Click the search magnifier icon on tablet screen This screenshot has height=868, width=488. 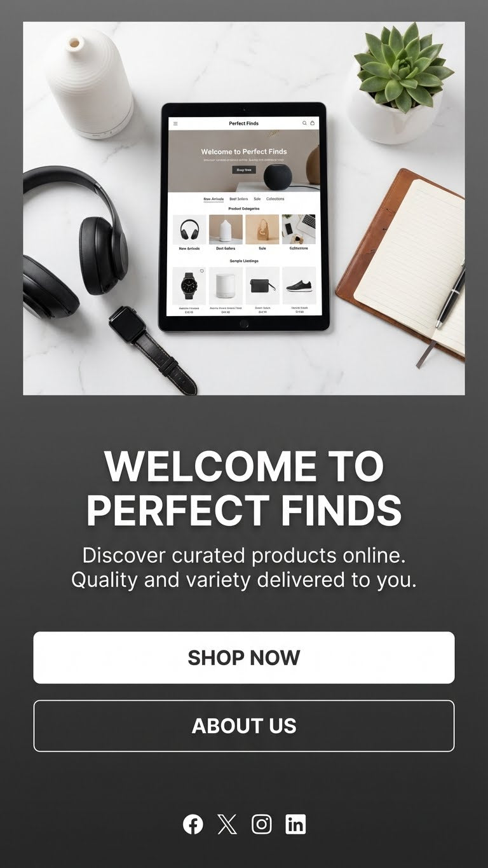tap(304, 123)
